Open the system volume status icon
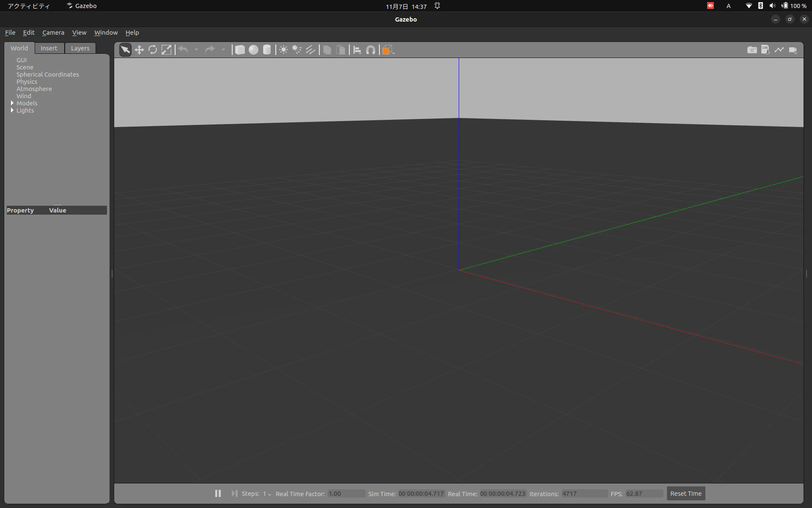The image size is (812, 508). [772, 6]
